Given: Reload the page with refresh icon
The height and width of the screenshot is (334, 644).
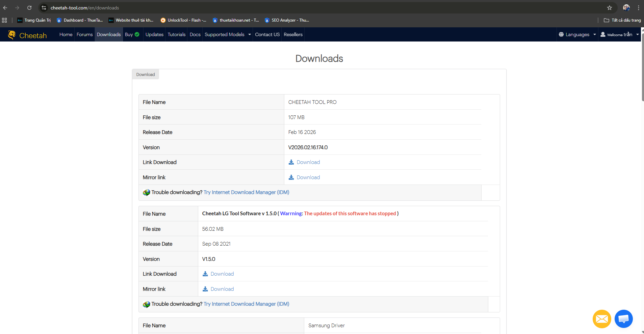Looking at the screenshot, I should pyautogui.click(x=29, y=8).
